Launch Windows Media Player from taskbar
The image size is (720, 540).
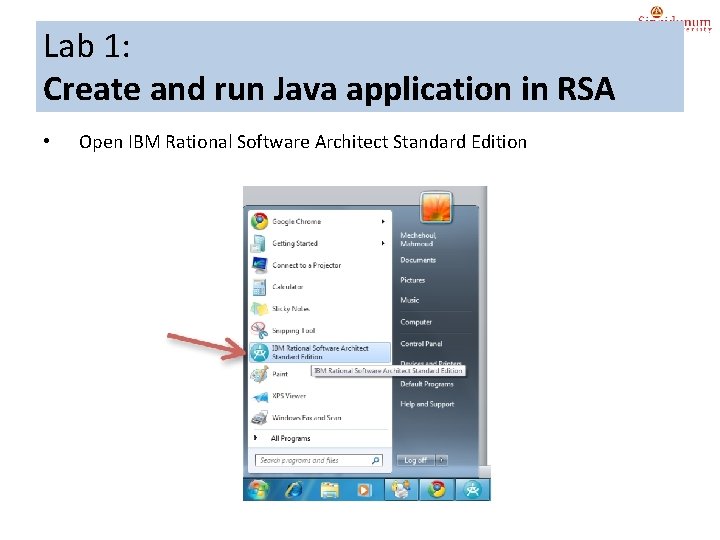click(364, 490)
